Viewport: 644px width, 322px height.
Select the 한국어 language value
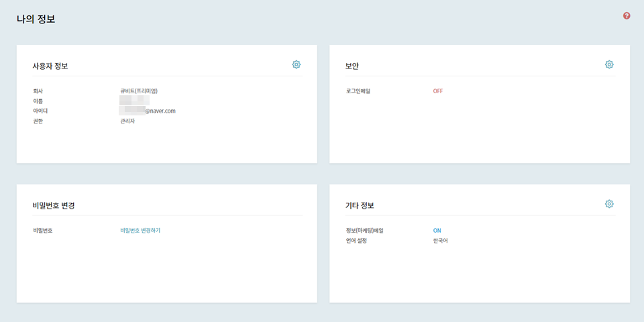pos(440,240)
